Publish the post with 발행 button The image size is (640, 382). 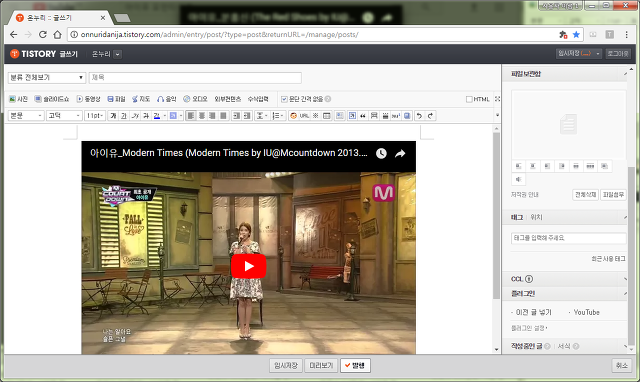[355, 366]
